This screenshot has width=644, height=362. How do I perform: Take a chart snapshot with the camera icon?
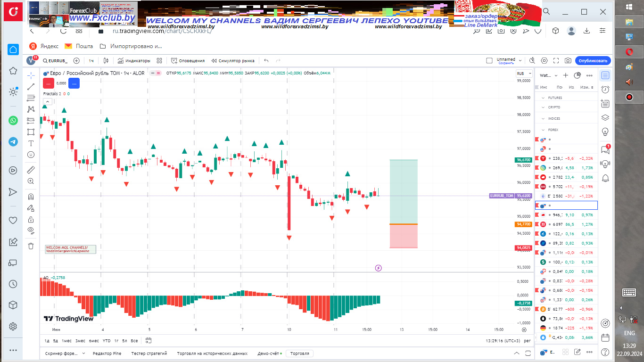click(x=568, y=61)
